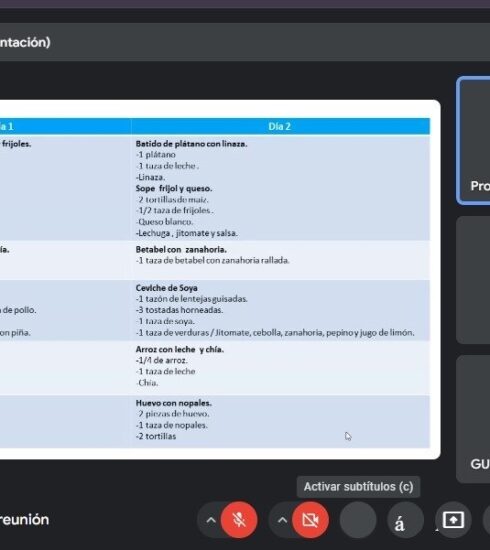
Task: Open the reactions button labeled á
Action: pyautogui.click(x=405, y=519)
